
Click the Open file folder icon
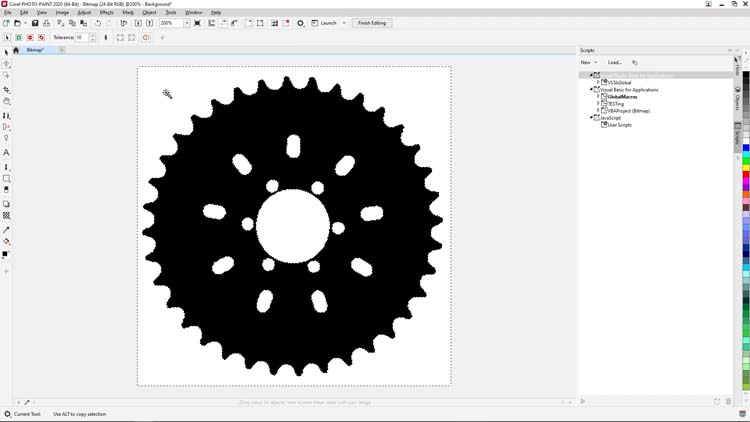pos(17,23)
